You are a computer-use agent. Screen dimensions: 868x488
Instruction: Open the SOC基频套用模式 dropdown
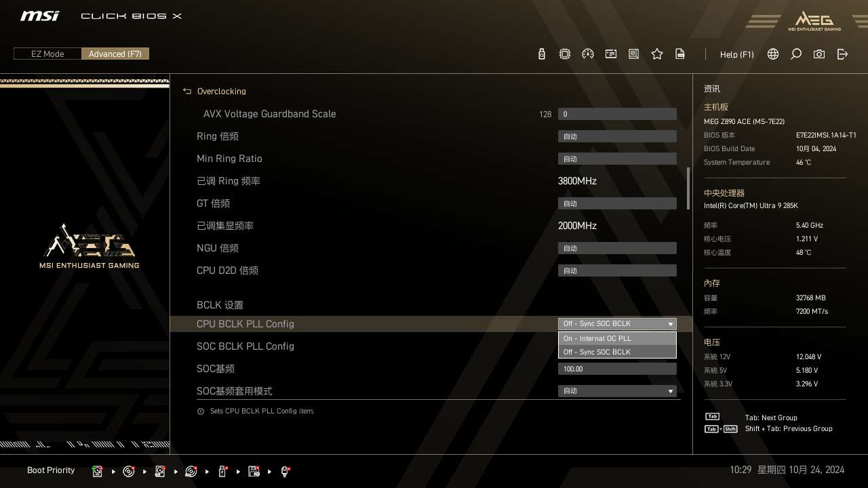click(617, 391)
